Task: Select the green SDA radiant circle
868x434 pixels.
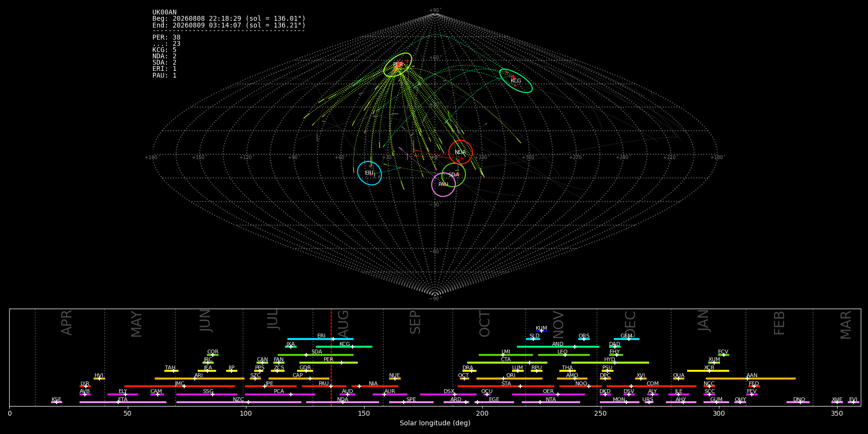Action: 454,175
